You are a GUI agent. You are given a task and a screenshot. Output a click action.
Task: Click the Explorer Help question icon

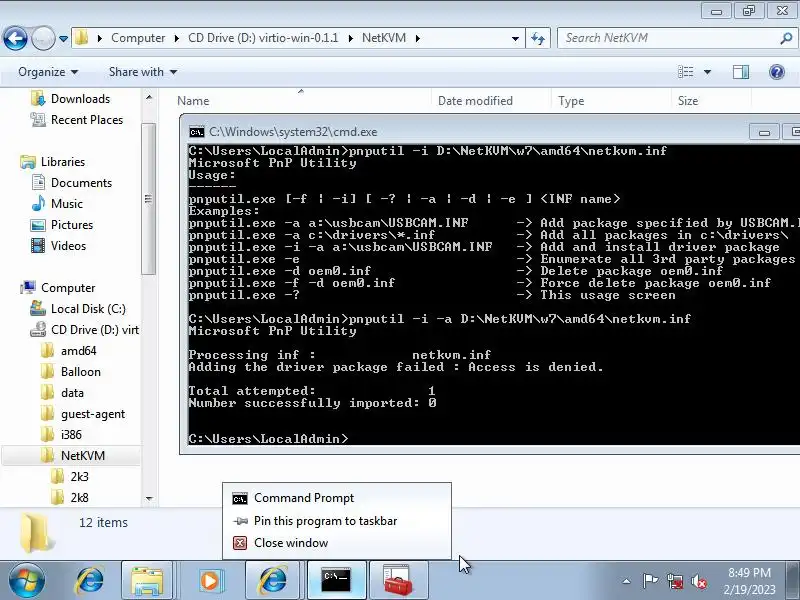(777, 72)
